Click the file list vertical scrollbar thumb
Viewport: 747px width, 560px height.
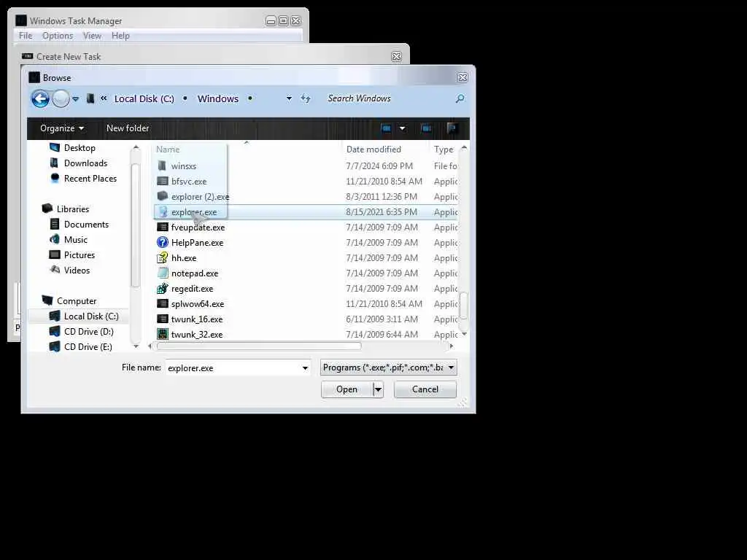click(x=463, y=305)
